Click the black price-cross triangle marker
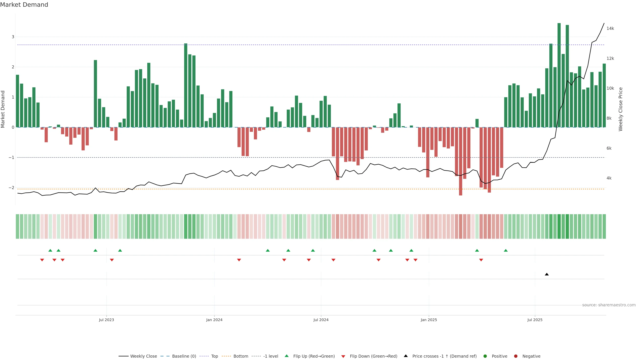This screenshot has width=644, height=362. pyautogui.click(x=547, y=274)
